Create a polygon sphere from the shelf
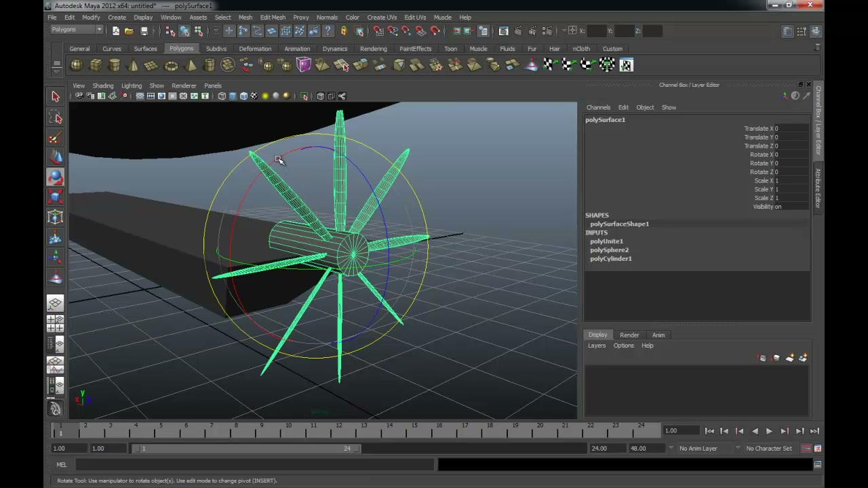This screenshot has height=488, width=868. (x=77, y=65)
